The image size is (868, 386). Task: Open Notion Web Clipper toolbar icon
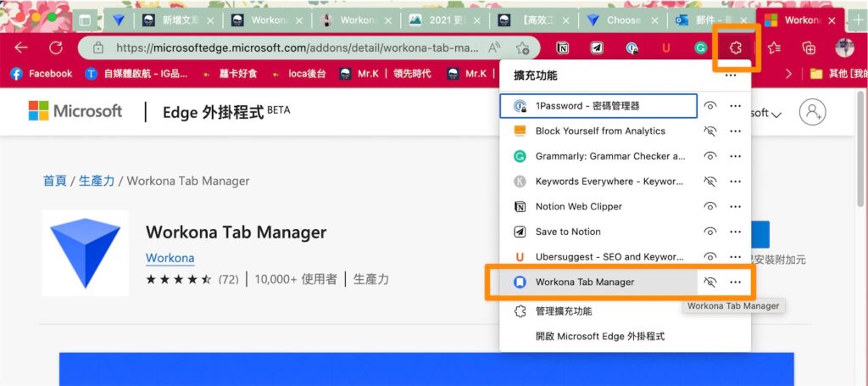pos(563,48)
